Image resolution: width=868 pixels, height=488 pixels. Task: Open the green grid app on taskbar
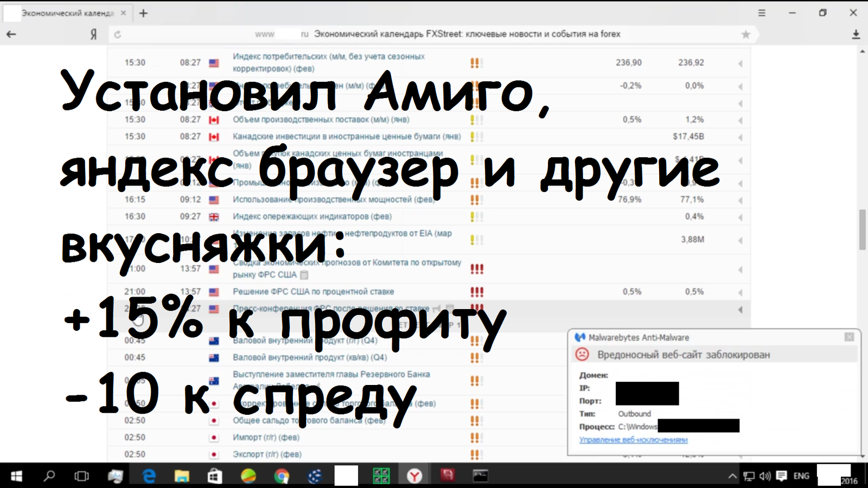click(381, 476)
